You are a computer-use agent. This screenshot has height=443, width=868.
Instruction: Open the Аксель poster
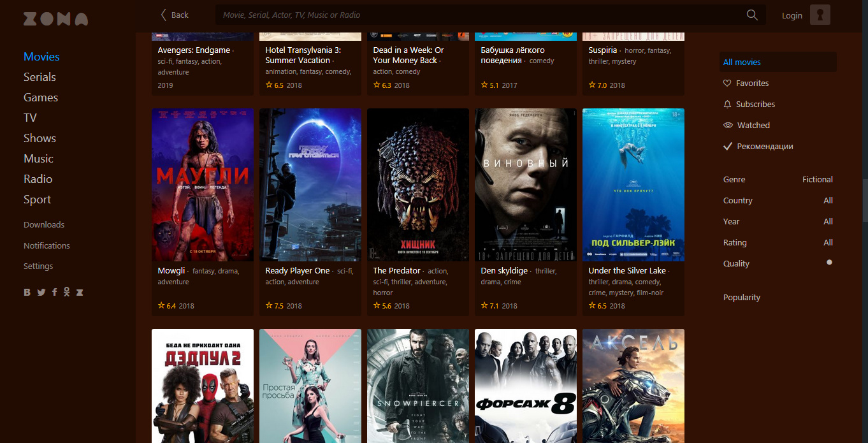633,386
